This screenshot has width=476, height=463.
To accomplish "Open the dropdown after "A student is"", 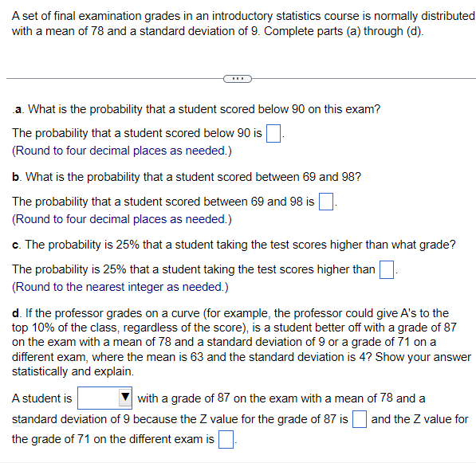I will point(104,398).
